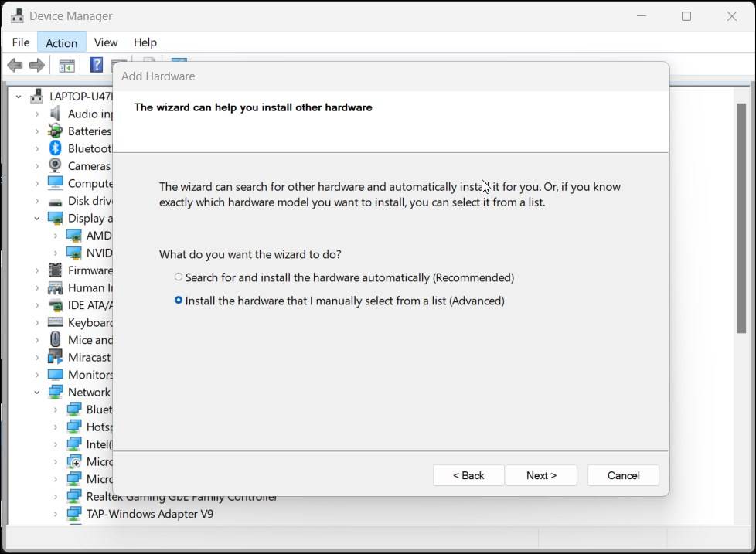Viewport: 756px width, 554px height.
Task: Expand the Firmware category
Action: 37,270
